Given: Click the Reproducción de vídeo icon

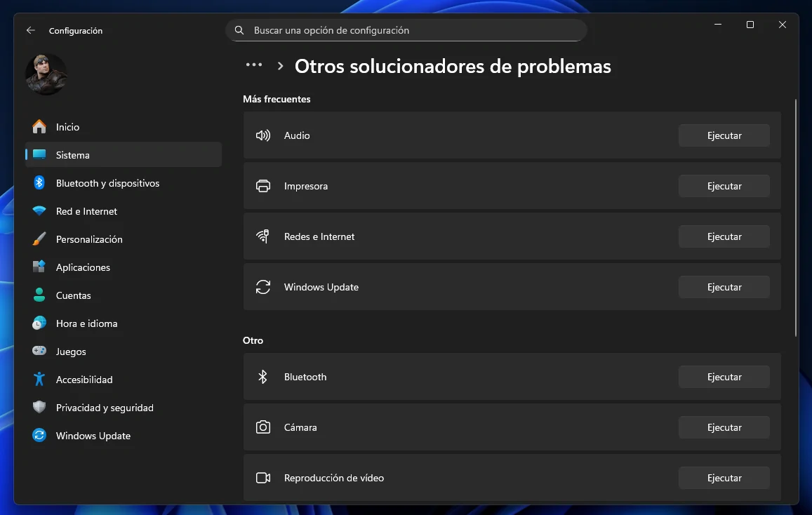Looking at the screenshot, I should (x=263, y=478).
